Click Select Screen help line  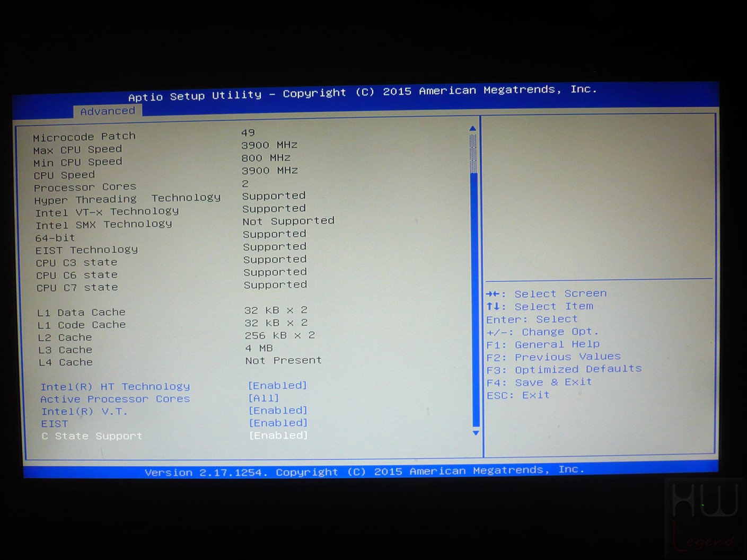(x=547, y=294)
